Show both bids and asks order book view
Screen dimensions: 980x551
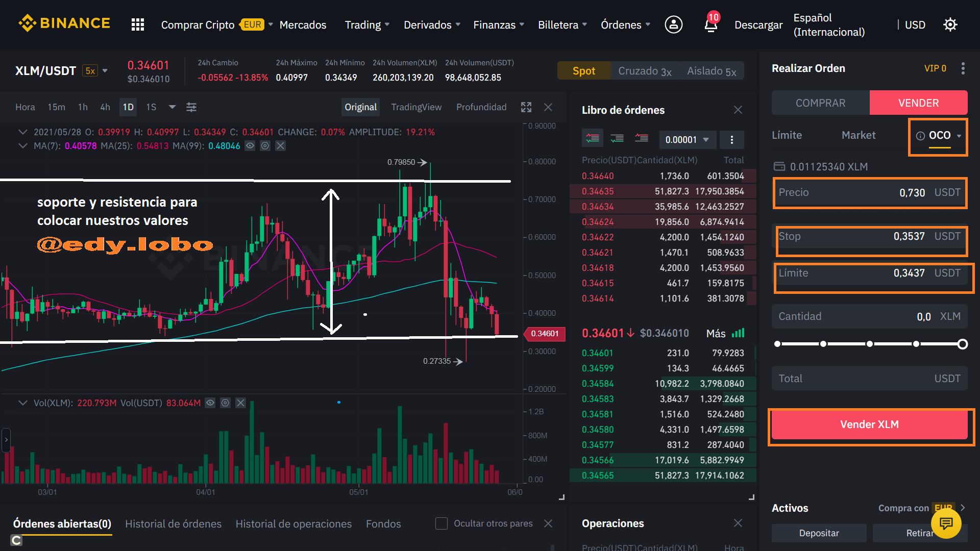[593, 138]
